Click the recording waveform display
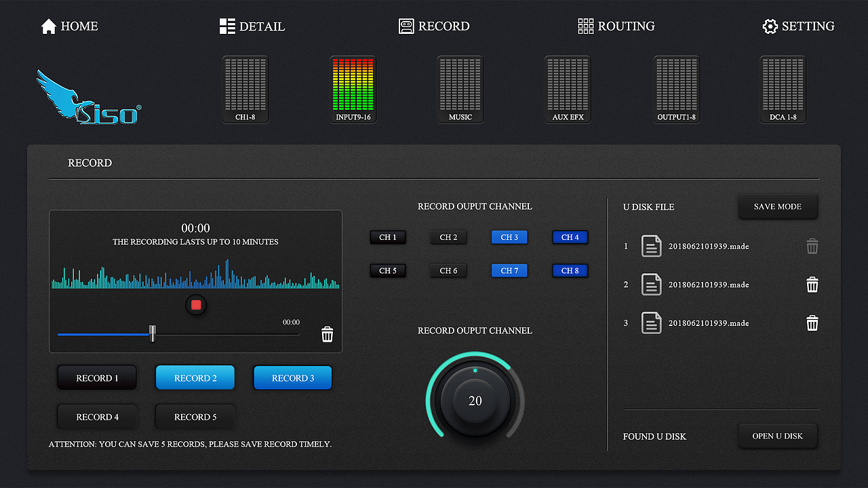Image resolution: width=868 pixels, height=488 pixels. (x=195, y=274)
